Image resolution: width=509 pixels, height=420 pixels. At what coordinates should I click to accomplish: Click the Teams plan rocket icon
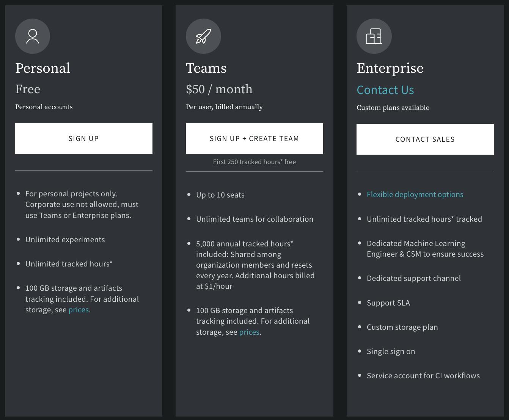click(x=203, y=36)
